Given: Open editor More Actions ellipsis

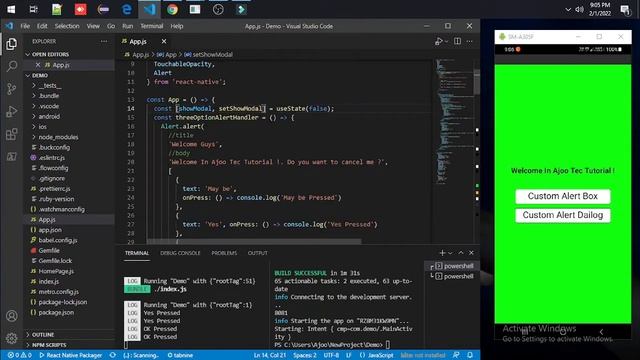Looking at the screenshot, I should click(x=469, y=41).
